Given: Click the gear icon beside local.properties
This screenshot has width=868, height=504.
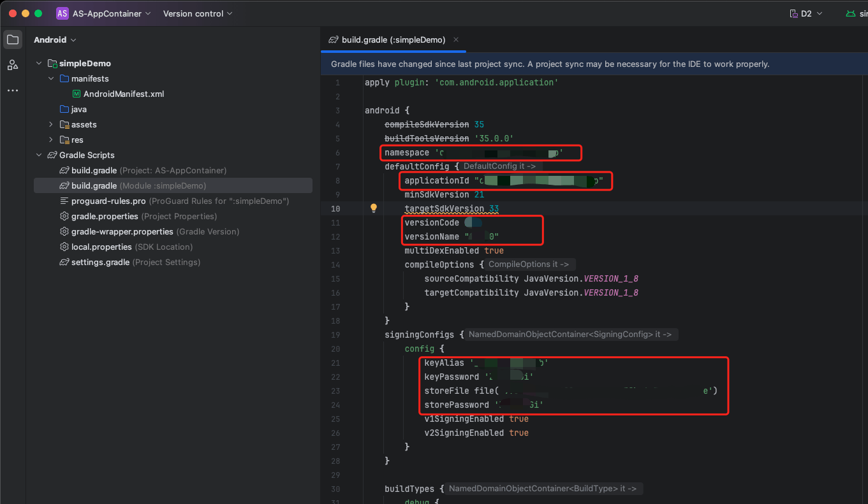Looking at the screenshot, I should pos(64,247).
